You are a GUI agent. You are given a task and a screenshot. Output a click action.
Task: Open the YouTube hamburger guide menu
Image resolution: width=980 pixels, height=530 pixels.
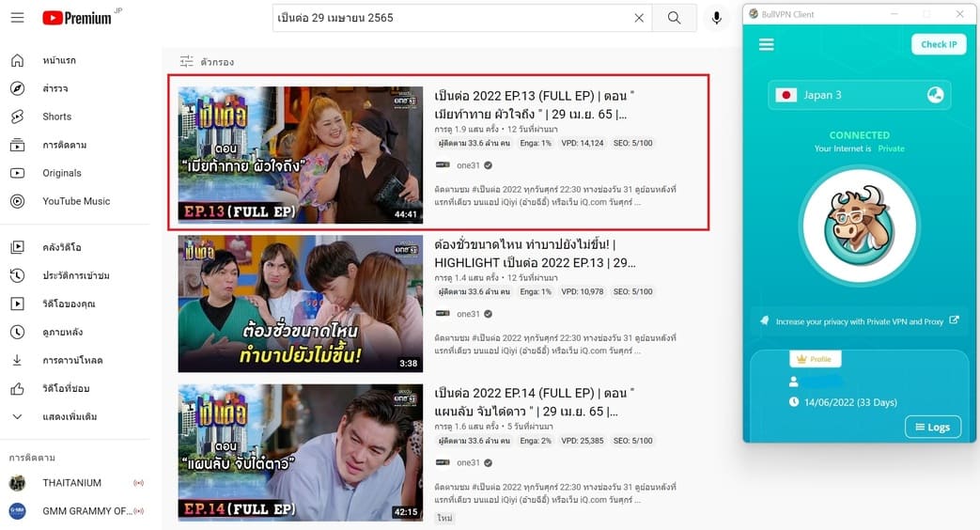tap(18, 18)
